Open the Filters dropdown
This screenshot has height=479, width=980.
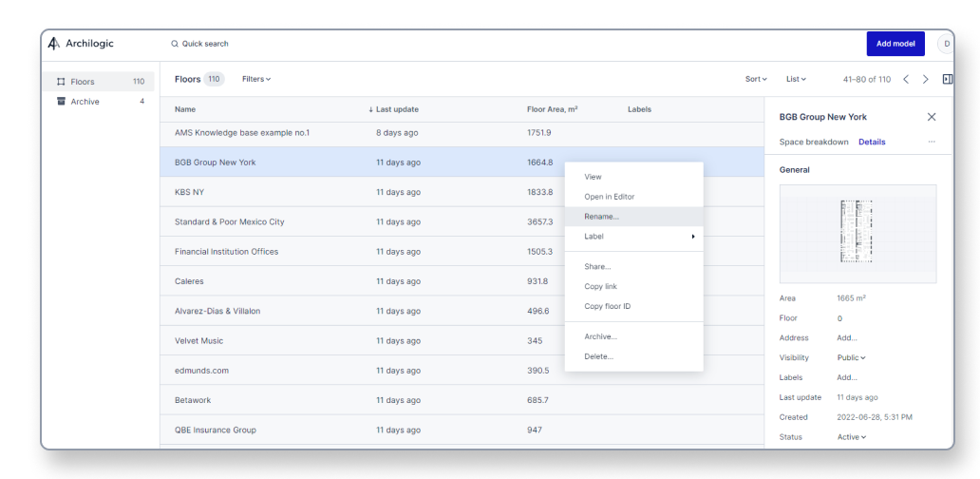click(x=256, y=80)
